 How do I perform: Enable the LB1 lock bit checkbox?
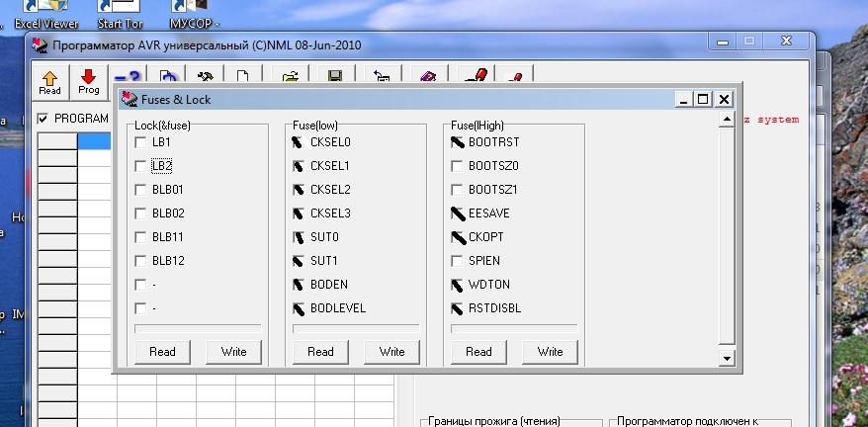pos(140,142)
